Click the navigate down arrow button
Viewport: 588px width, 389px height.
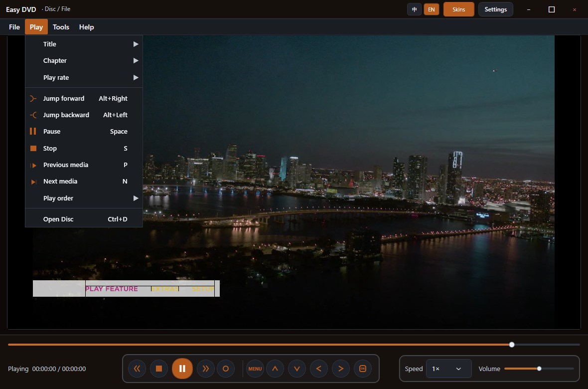[x=297, y=369]
